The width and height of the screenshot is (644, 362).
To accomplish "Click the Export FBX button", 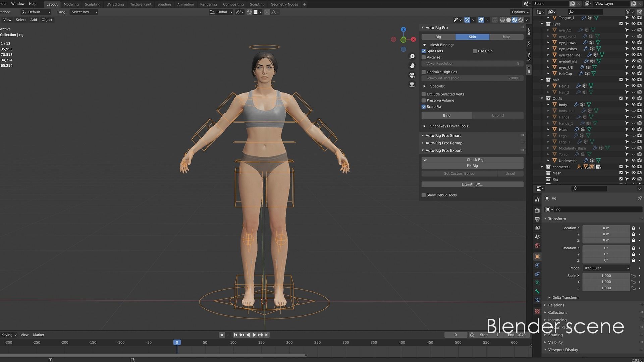I will tap(472, 184).
